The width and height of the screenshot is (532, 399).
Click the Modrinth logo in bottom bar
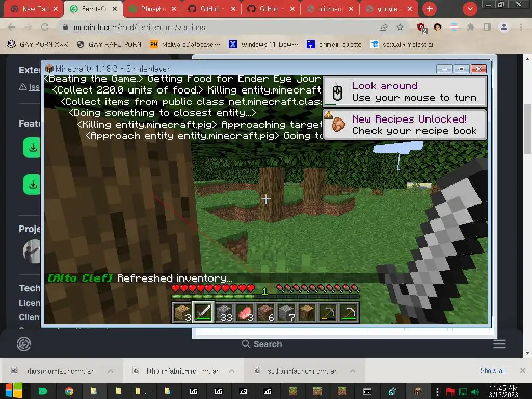coord(24,344)
